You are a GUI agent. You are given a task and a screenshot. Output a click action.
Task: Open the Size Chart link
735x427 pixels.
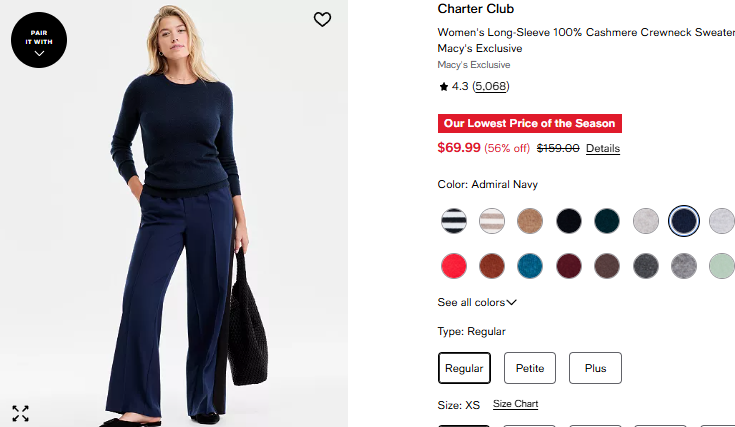515,404
